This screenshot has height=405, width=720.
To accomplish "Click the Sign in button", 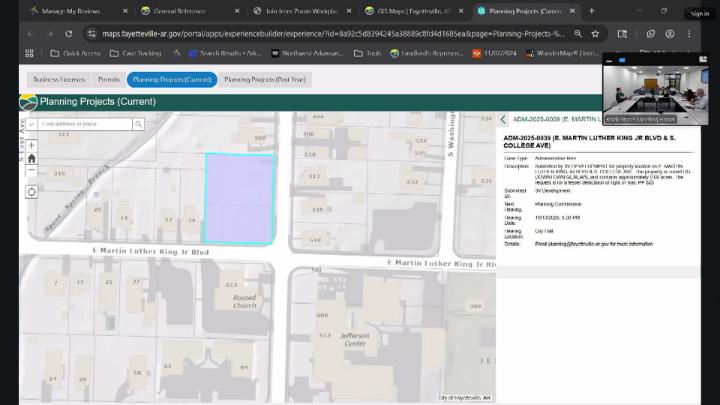I will [699, 13].
